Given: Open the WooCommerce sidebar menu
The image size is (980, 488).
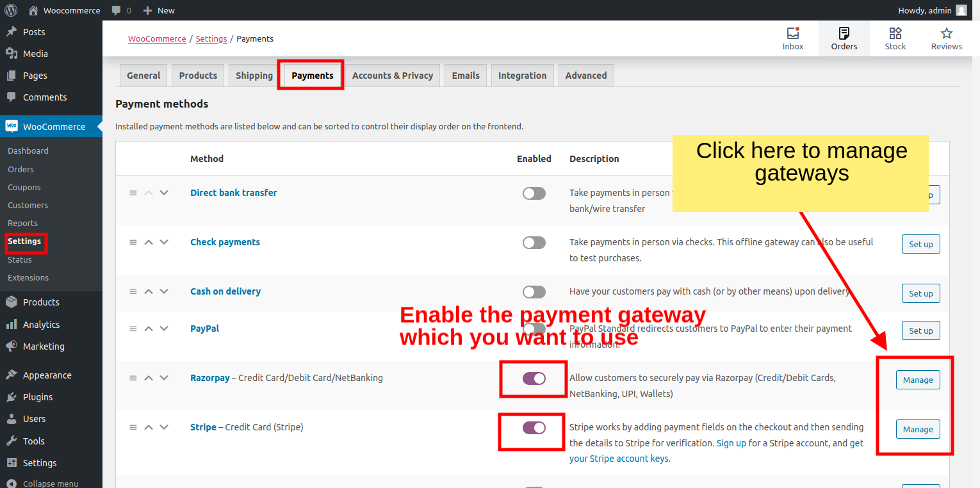Looking at the screenshot, I should pos(51,127).
